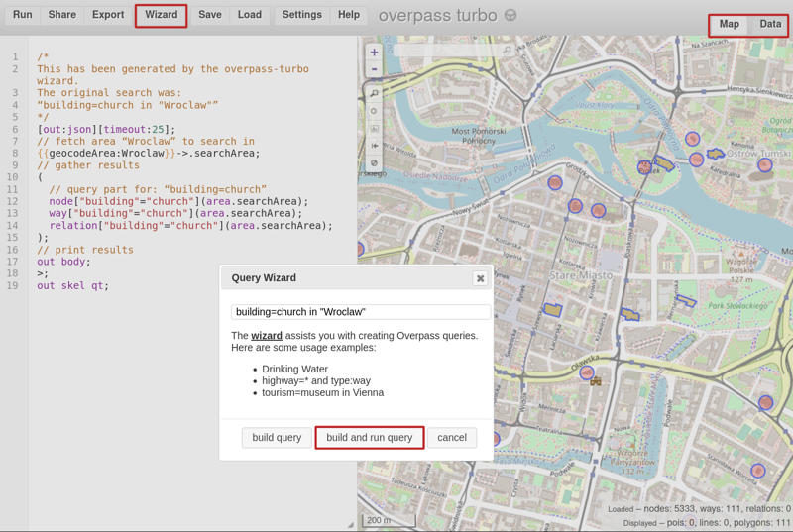Click the magnifier icon in the map search box

[x=507, y=50]
